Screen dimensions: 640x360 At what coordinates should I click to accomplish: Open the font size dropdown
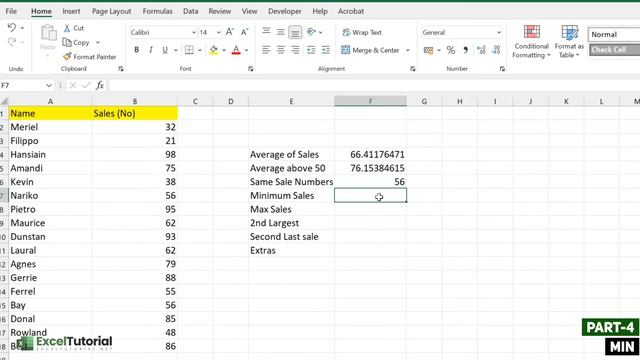coord(218,32)
